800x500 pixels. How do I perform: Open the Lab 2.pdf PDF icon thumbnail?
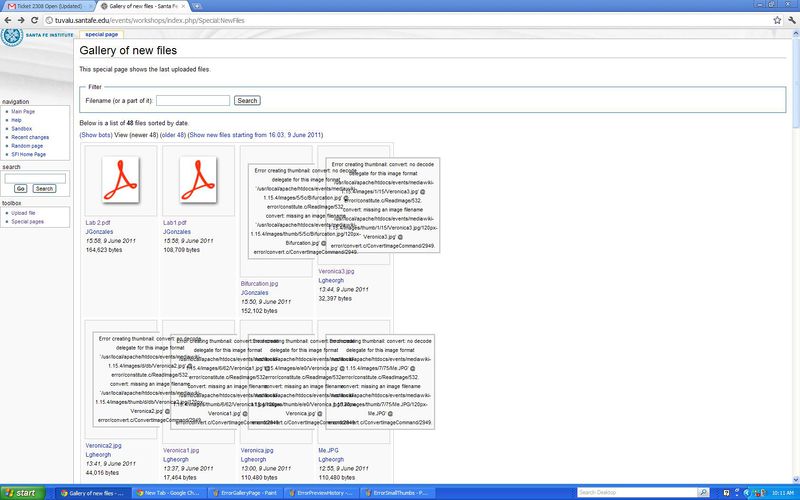coord(120,180)
